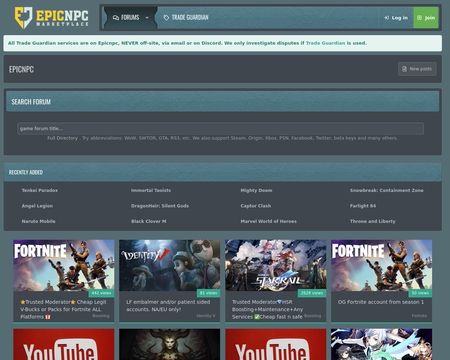Screen dimensions: 450x360
Task: Open the Cheap Legit V-Bucks listing title
Action: click(x=63, y=309)
